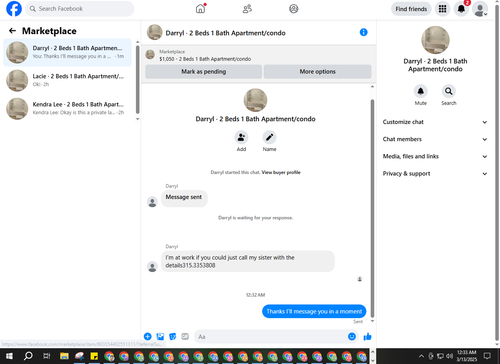The height and width of the screenshot is (364, 500).
Task: Expand Privacy & support section
Action: 435,174
